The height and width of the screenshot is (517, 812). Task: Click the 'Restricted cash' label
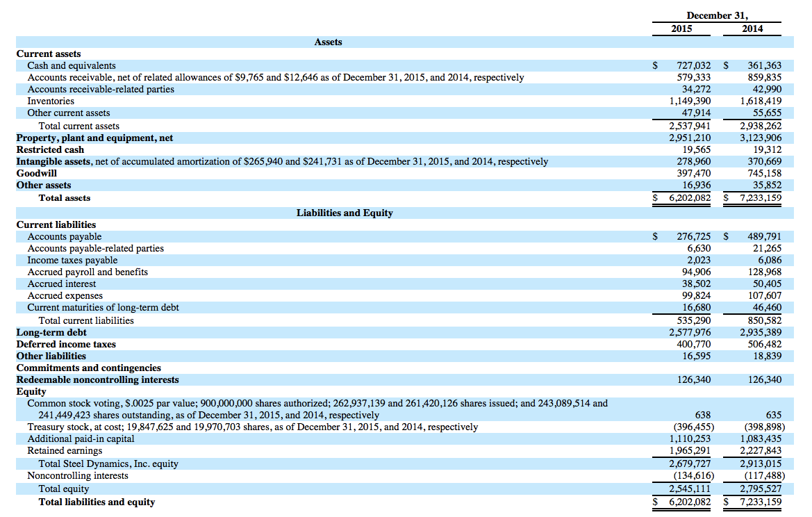(x=50, y=149)
